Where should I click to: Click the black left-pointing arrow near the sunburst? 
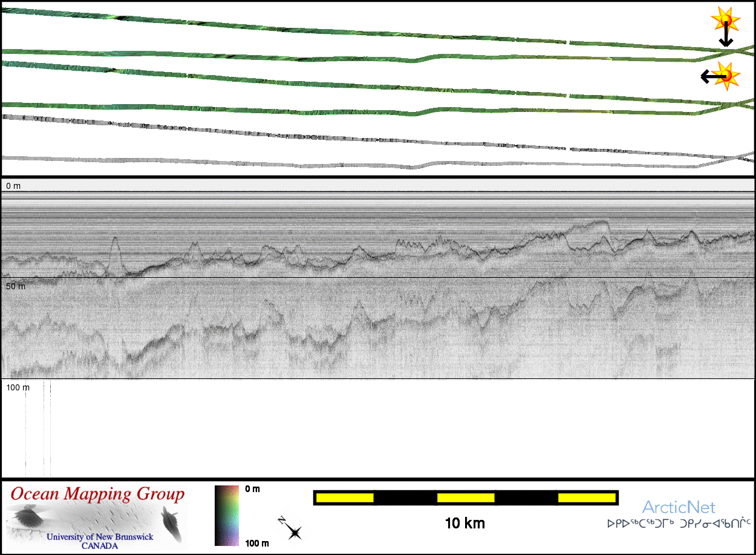click(709, 76)
